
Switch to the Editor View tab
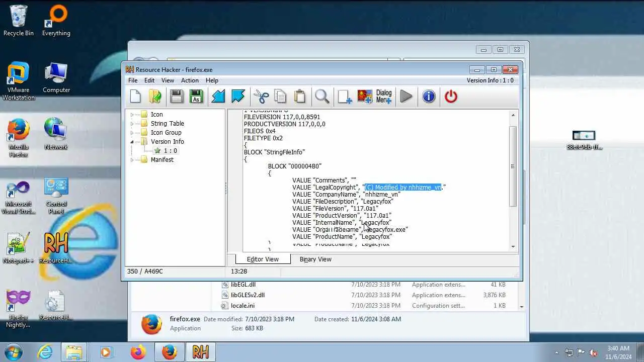tap(263, 259)
